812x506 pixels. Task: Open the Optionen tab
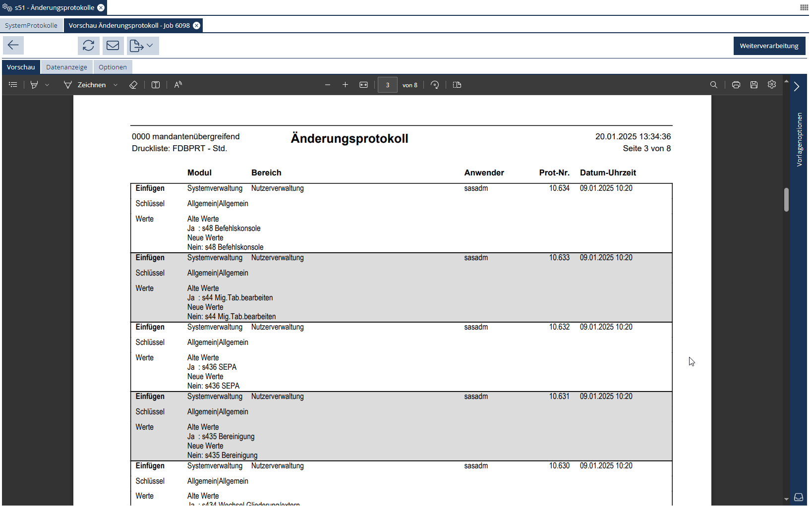113,67
